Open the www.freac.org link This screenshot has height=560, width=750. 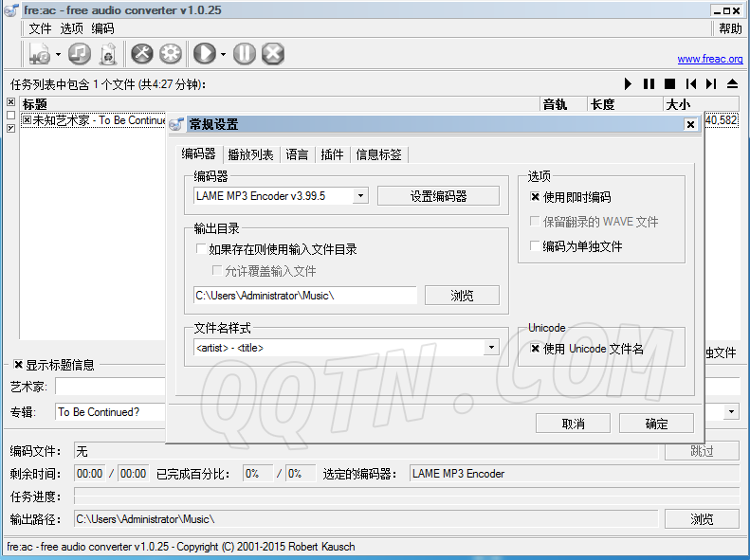pyautogui.click(x=709, y=59)
